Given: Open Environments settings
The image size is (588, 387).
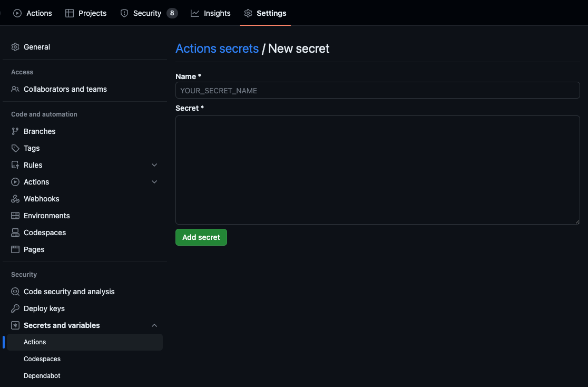Looking at the screenshot, I should pyautogui.click(x=85, y=216).
